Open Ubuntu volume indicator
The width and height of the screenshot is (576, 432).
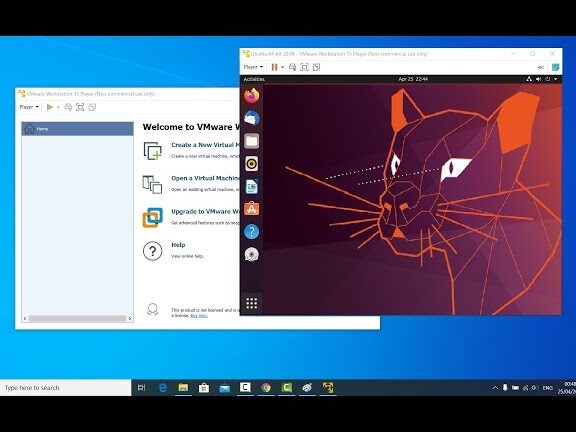point(539,79)
